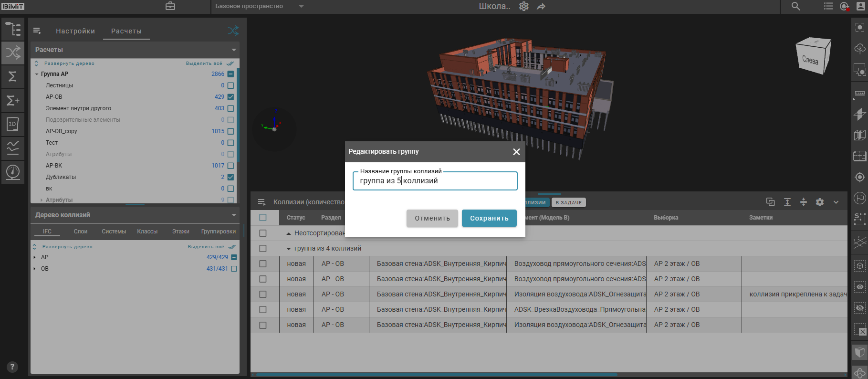Viewport: 868px width, 379px height.
Task: Click the speedometer dashboard icon in left sidebar
Action: tap(13, 171)
